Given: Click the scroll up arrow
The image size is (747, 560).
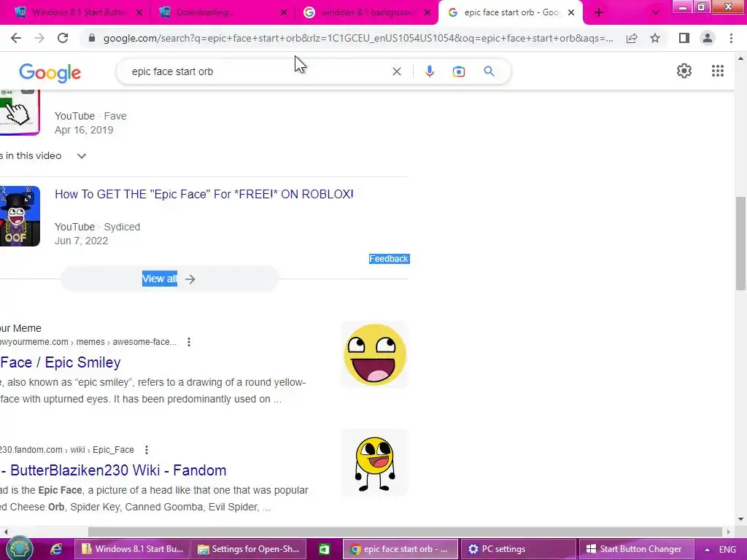Looking at the screenshot, I should 740,58.
